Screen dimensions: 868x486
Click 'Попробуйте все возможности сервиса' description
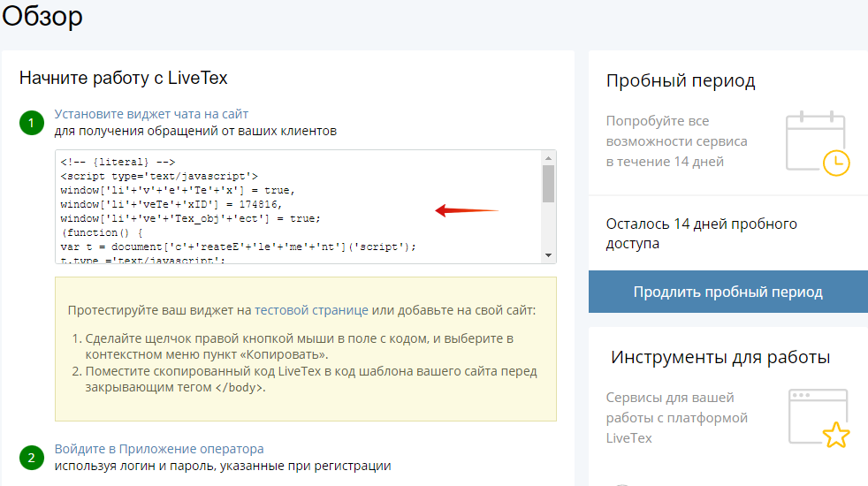click(x=676, y=141)
